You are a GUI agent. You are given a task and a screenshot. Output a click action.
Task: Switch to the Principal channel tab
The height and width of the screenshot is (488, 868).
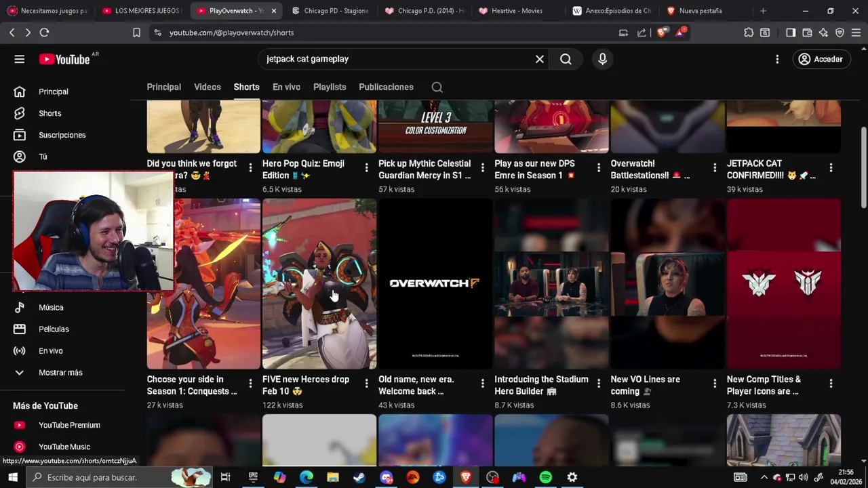point(164,87)
